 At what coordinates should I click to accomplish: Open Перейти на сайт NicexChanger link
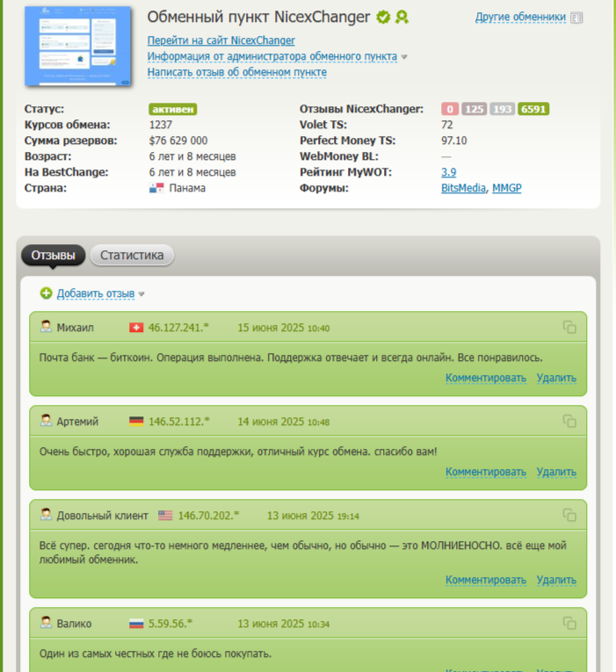click(x=221, y=40)
